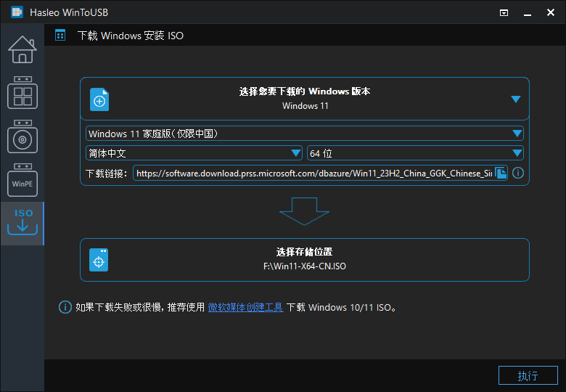Click the info icon next to download link
The image size is (566, 392).
[518, 173]
